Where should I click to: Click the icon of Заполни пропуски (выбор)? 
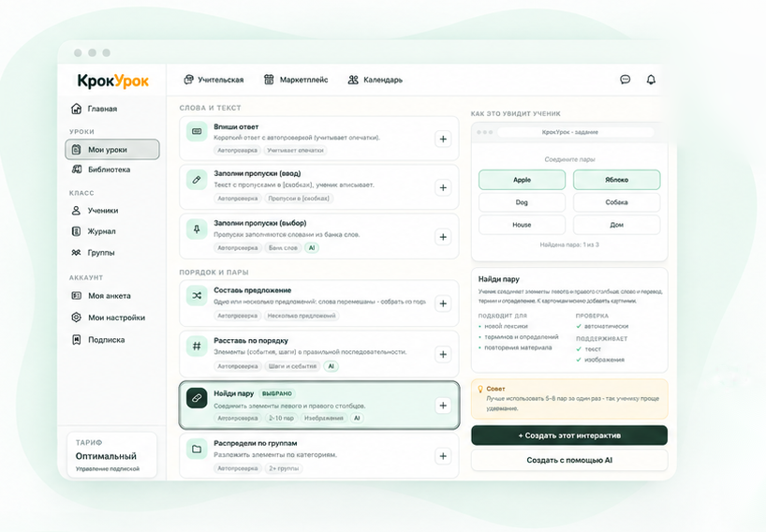coord(197,229)
